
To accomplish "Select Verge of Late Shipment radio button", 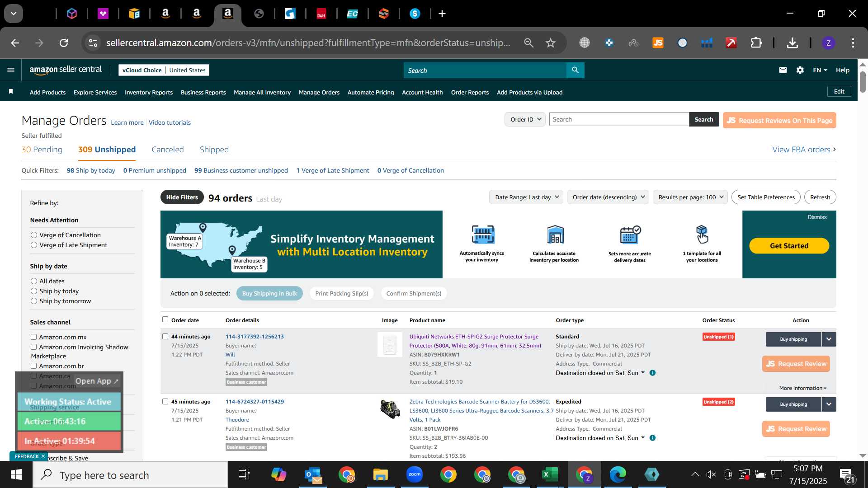I will pyautogui.click(x=34, y=245).
